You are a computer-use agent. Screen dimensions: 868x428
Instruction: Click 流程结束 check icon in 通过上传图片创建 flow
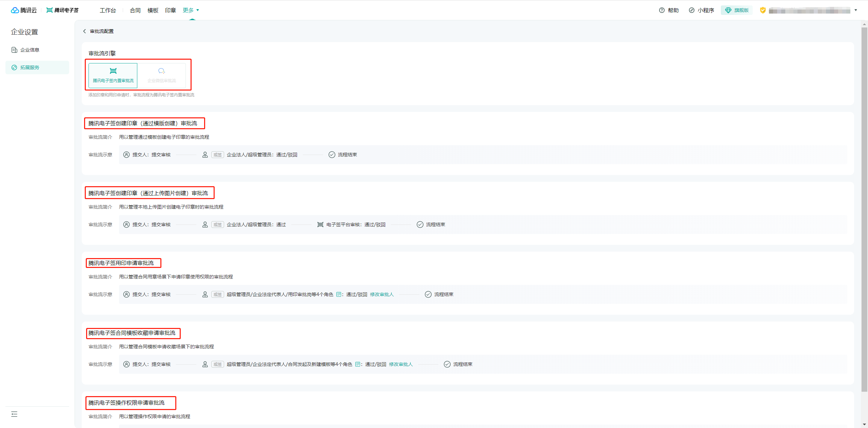420,225
